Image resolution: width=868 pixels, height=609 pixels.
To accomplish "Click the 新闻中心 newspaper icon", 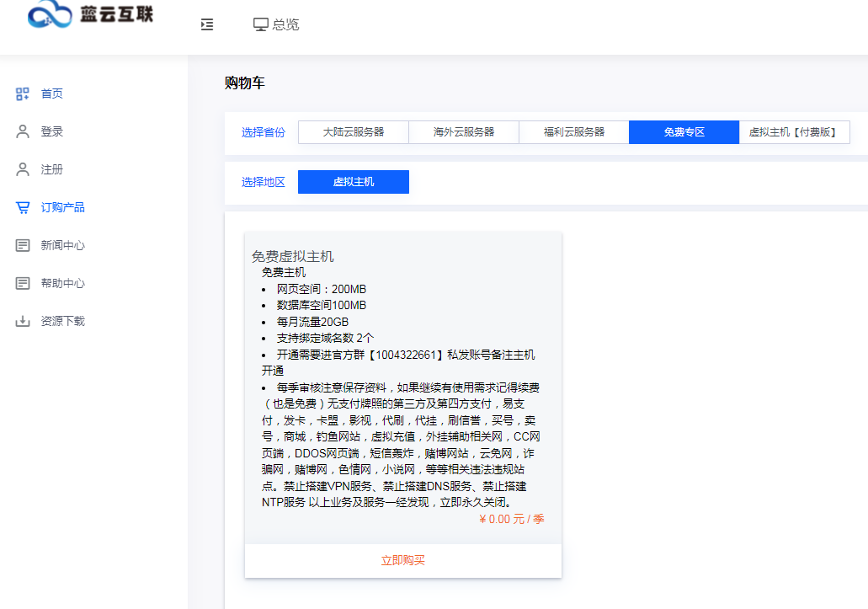I will [23, 245].
